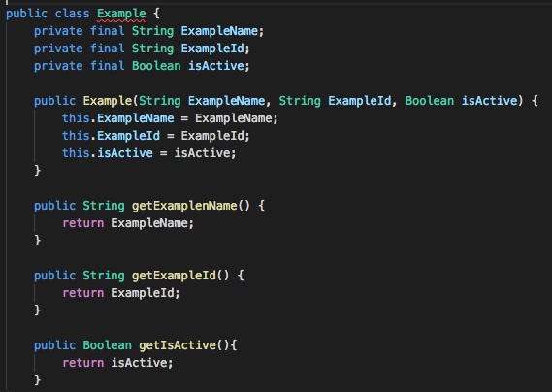Viewport: 552px width, 392px height.
Task: Click closing brace of the constructor
Action: pos(37,171)
